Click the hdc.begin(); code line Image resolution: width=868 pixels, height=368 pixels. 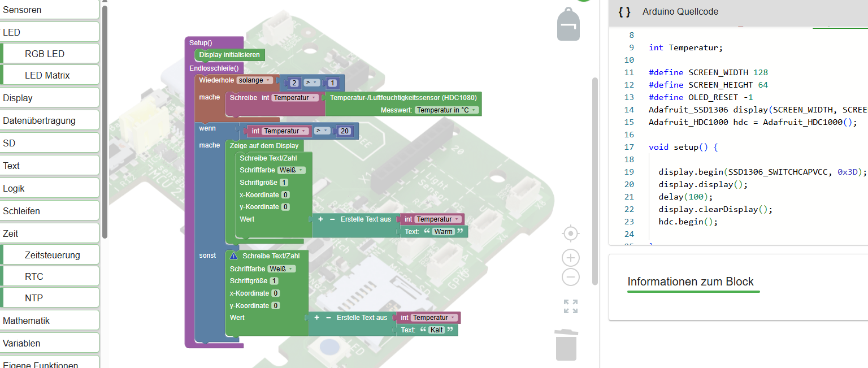coord(688,222)
